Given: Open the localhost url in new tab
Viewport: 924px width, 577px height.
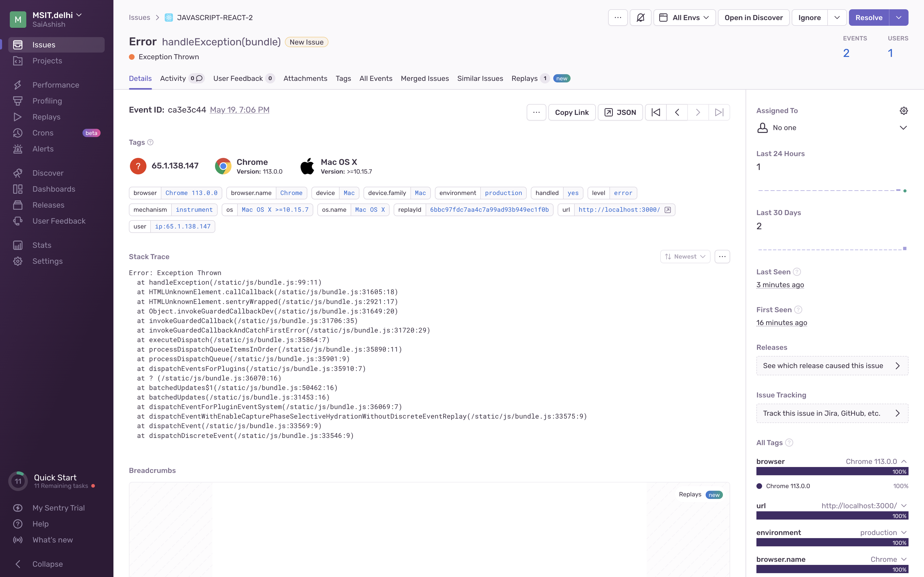Looking at the screenshot, I should (668, 209).
